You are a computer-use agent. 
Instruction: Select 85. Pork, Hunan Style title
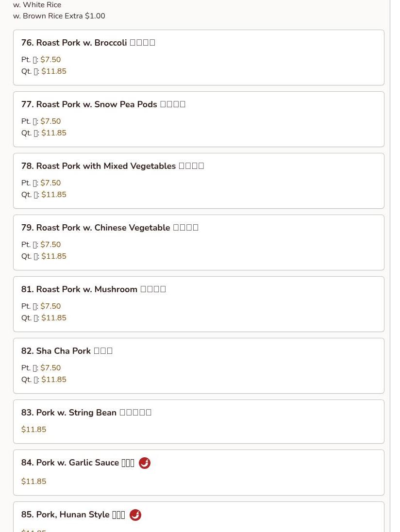pyautogui.click(x=73, y=515)
